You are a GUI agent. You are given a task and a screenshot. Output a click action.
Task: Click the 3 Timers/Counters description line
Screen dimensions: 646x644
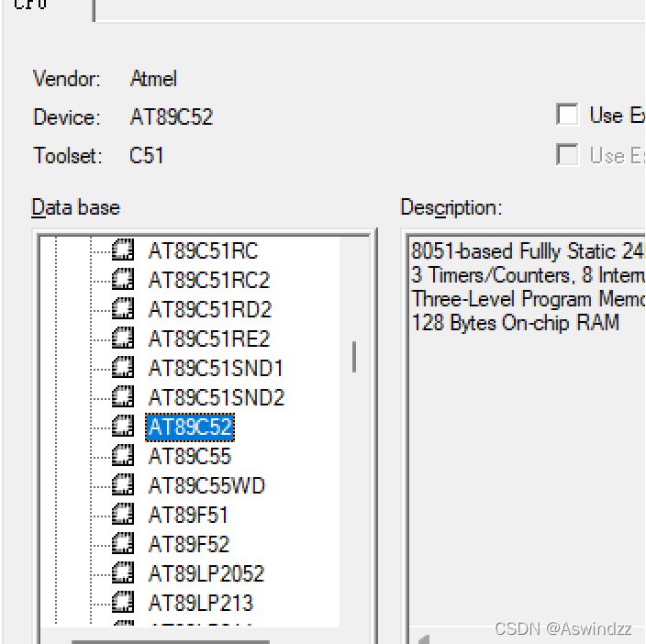pos(528,274)
